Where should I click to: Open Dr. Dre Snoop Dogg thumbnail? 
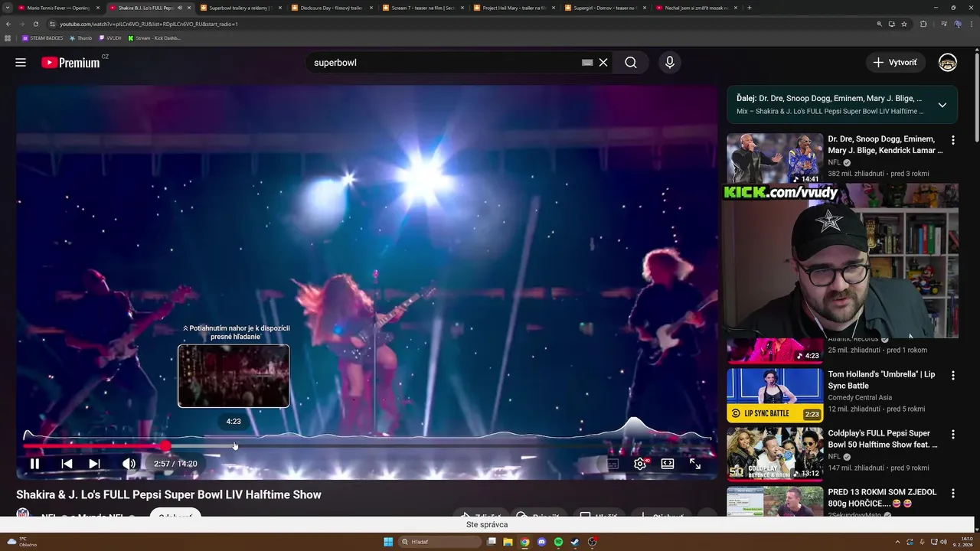775,159
